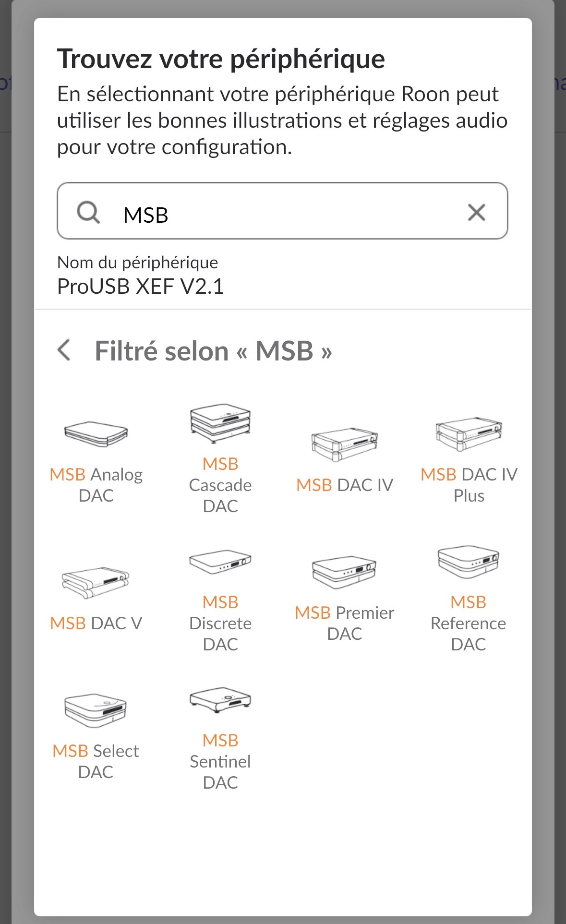566x924 pixels.
Task: Select the MSB DAC V device icon
Action: pyautogui.click(x=96, y=583)
